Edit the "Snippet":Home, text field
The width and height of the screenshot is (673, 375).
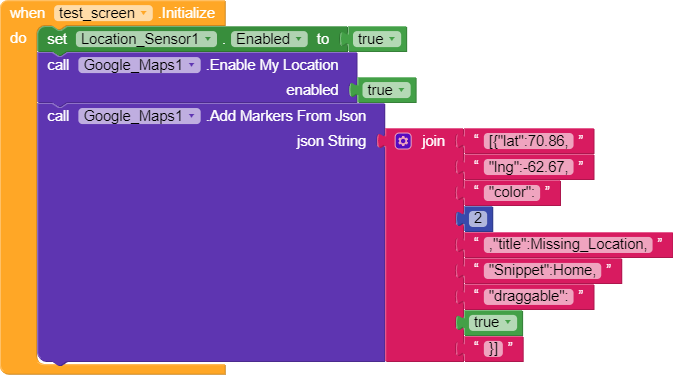[x=543, y=270]
